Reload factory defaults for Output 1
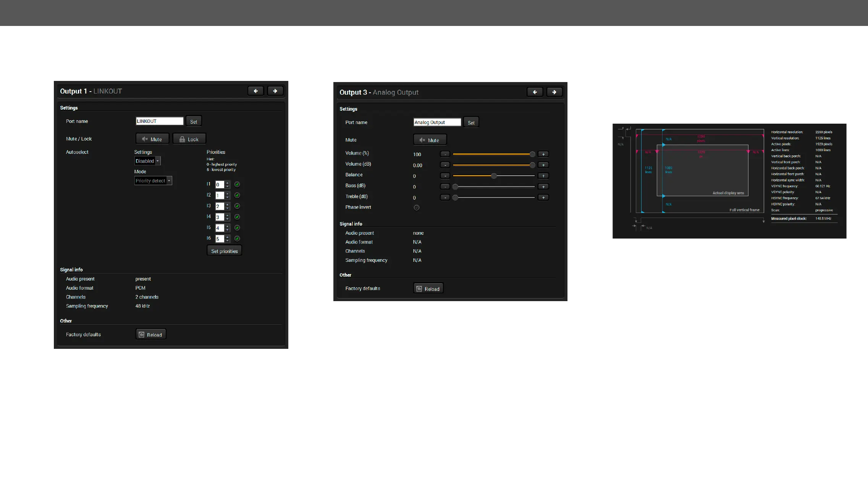This screenshot has width=868, height=487. [151, 334]
